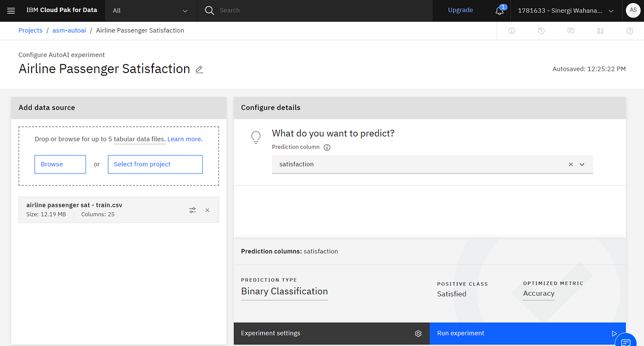Open the project information panel

pyautogui.click(x=512, y=31)
